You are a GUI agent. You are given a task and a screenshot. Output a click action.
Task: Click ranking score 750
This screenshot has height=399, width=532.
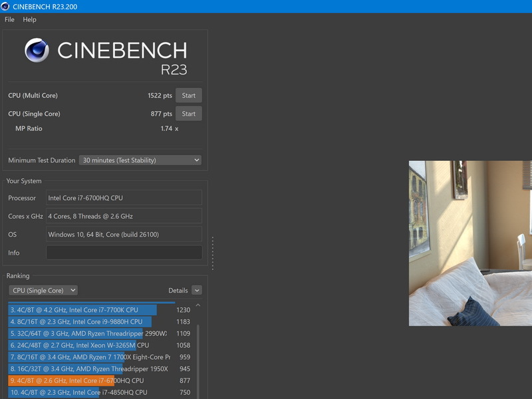pos(185,392)
